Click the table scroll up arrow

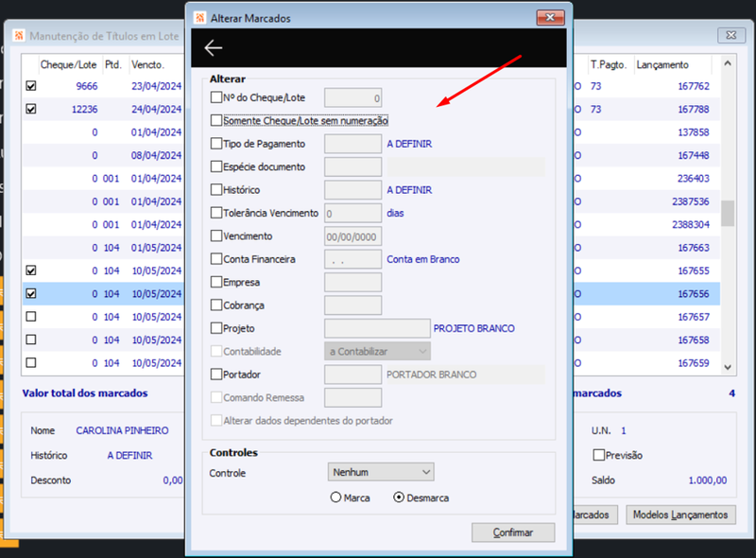728,63
